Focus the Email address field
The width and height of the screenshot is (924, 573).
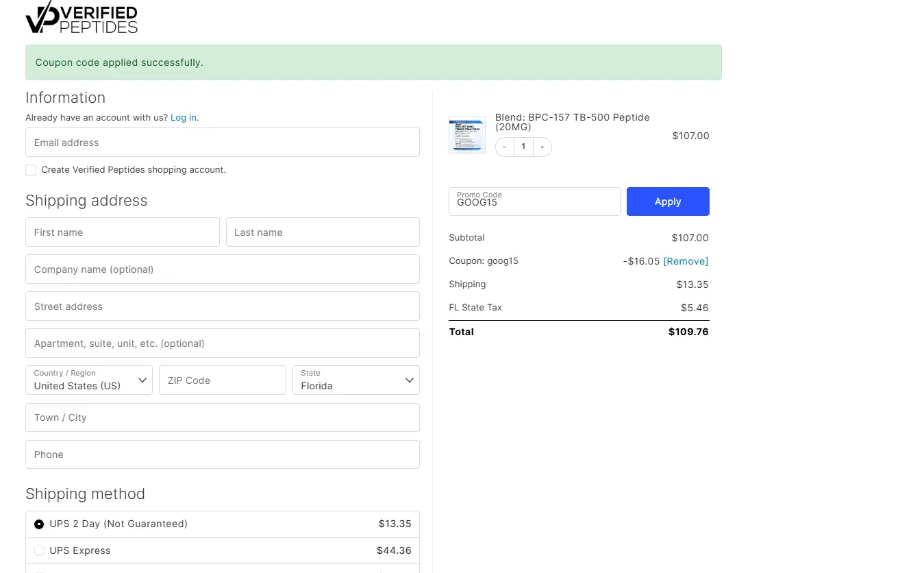222,143
